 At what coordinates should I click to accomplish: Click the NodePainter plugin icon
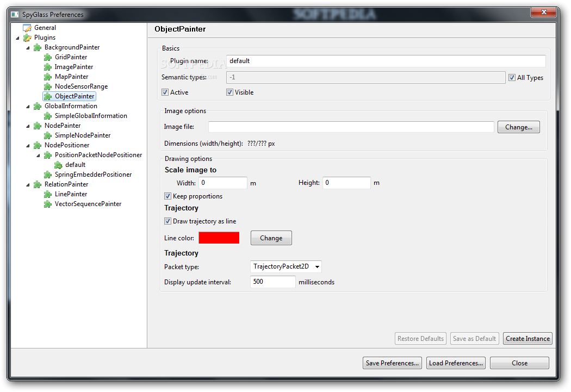37,126
